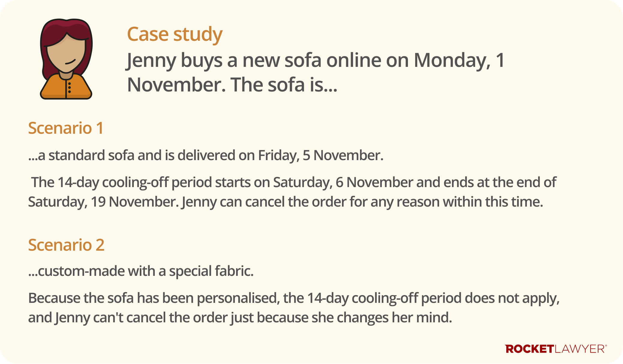Click the Rocket Lawyer logo
This screenshot has height=364, width=623.
(556, 349)
